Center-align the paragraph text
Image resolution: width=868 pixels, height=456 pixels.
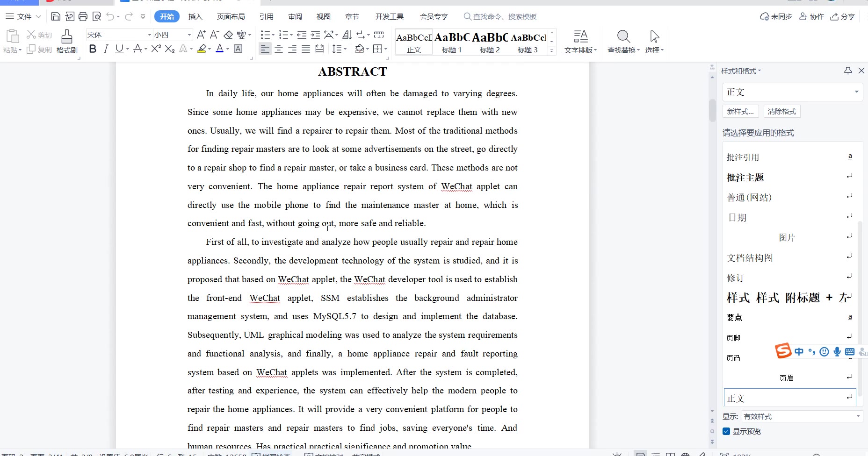click(x=279, y=49)
